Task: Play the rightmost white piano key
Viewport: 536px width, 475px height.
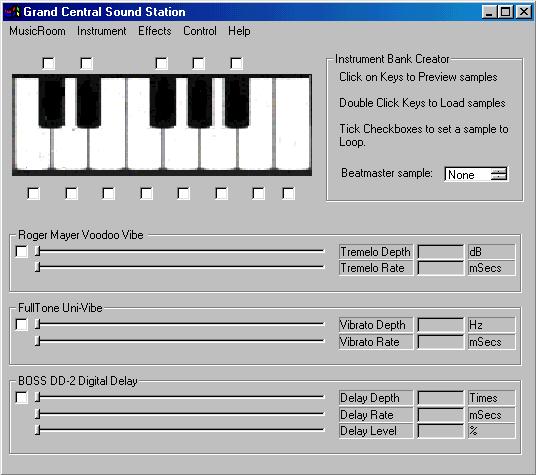Action: [x=292, y=124]
